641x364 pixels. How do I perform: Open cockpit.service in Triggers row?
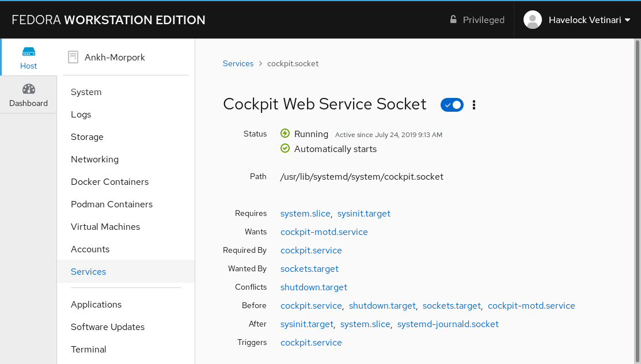coord(311,342)
